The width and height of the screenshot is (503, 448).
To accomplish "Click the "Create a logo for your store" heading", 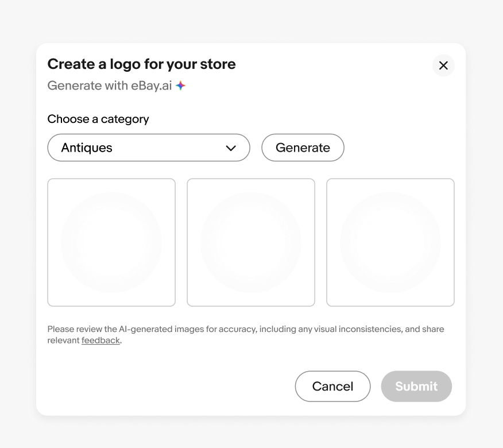I will point(141,64).
